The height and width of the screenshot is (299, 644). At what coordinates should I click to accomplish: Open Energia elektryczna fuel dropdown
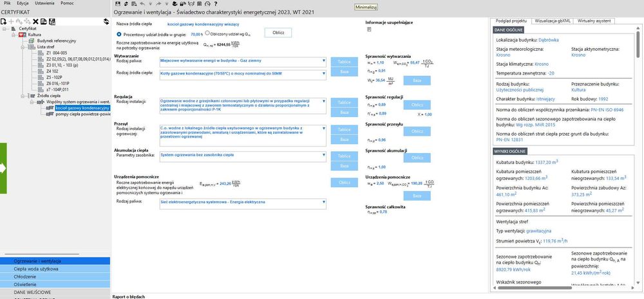point(324,202)
